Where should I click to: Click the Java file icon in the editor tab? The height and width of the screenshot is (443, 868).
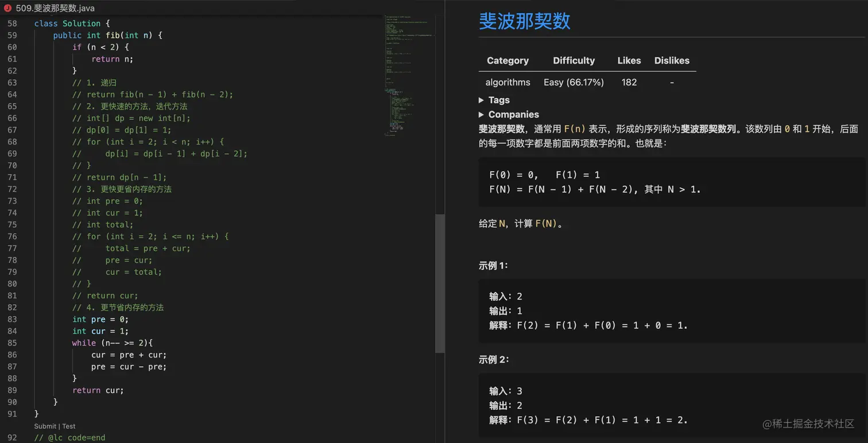coord(7,8)
